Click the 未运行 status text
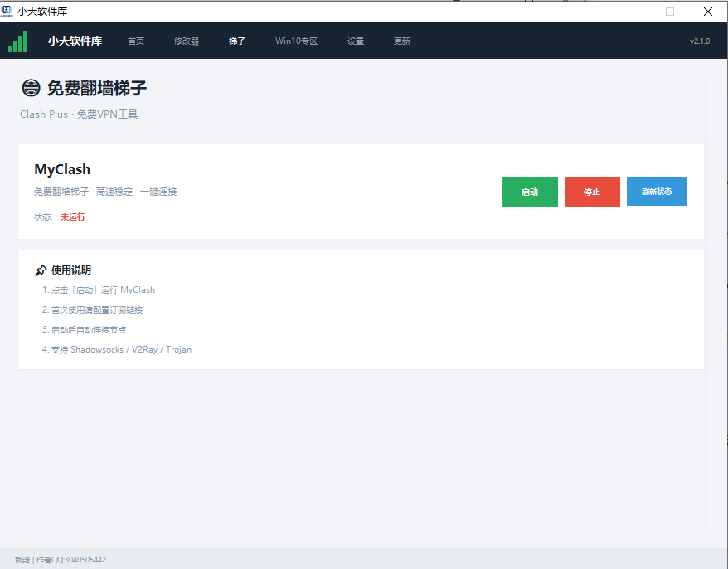The image size is (728, 569). [73, 217]
